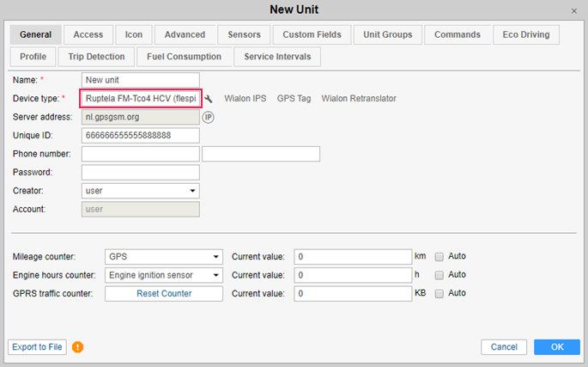The height and width of the screenshot is (367, 588).
Task: Open the Mileage counter GPS dropdown
Action: point(163,256)
